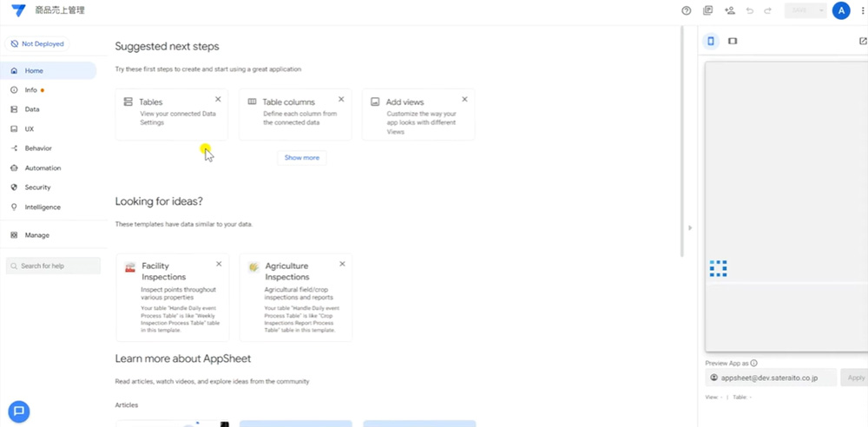Open the three-dot more options menu

click(x=863, y=10)
